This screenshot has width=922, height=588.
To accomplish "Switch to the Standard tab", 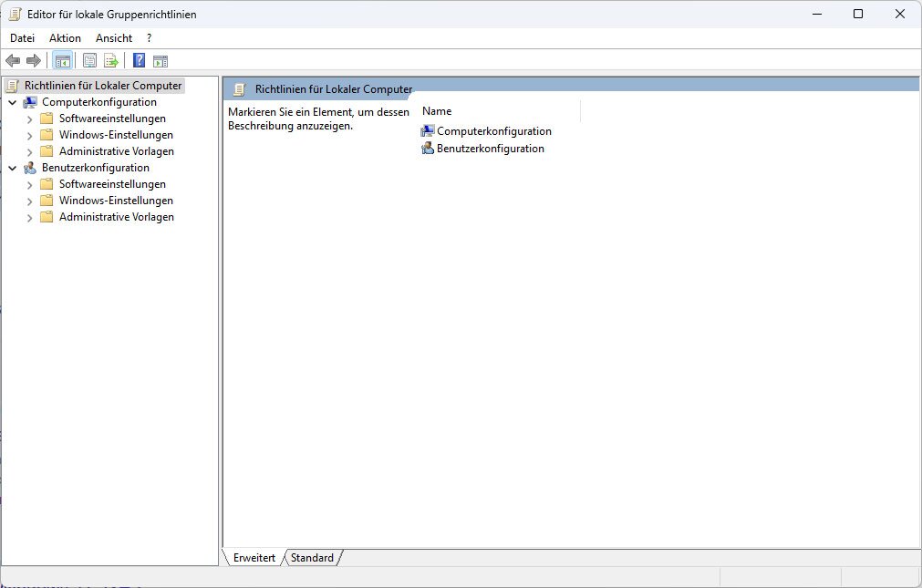I will 312,558.
